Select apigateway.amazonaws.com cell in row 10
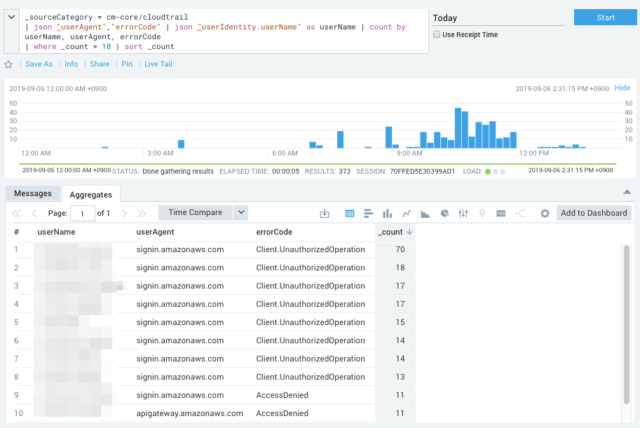Image resolution: width=640 pixels, height=428 pixels. [x=189, y=413]
